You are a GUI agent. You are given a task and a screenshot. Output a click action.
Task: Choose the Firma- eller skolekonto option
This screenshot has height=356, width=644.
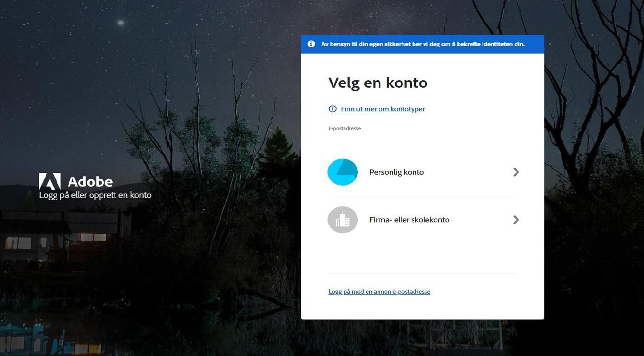(409, 219)
